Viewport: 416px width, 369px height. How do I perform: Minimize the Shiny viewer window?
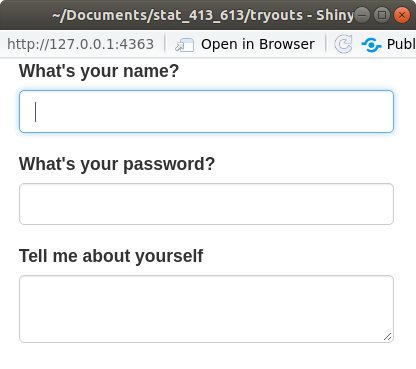362,15
